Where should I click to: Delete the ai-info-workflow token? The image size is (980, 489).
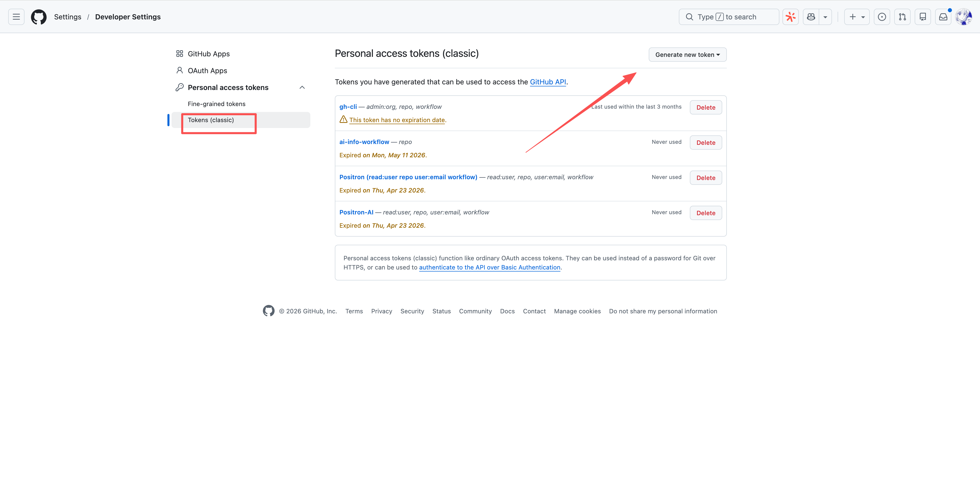click(x=706, y=143)
